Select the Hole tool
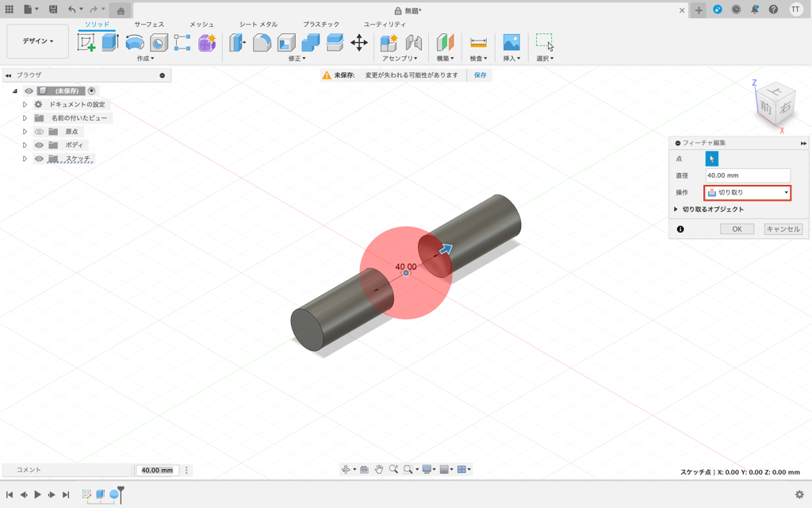The width and height of the screenshot is (812, 508). pyautogui.click(x=159, y=43)
